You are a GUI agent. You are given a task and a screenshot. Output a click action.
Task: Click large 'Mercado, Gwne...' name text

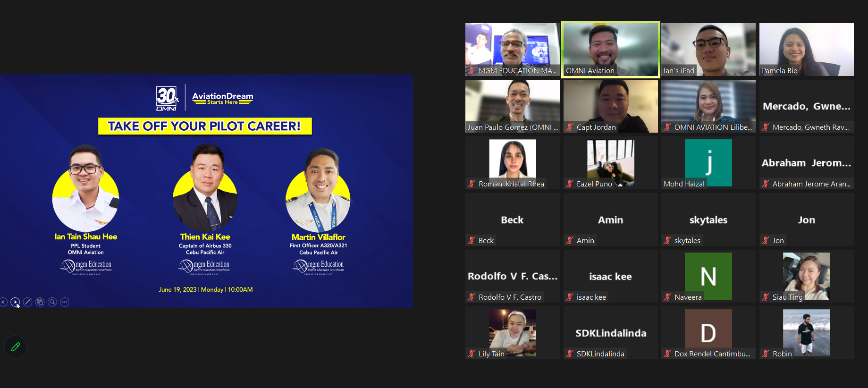[807, 106]
